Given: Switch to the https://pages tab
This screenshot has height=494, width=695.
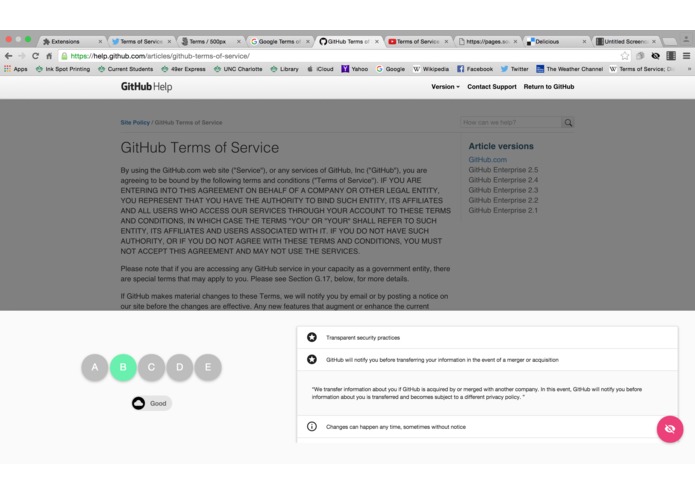Looking at the screenshot, I should 487,41.
